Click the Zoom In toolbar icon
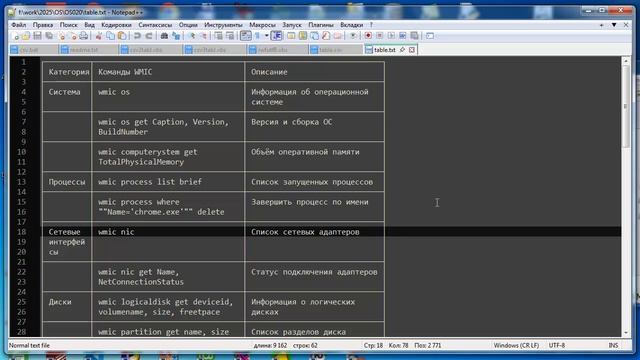Viewport: 640px width, 360px height. pos(191,36)
